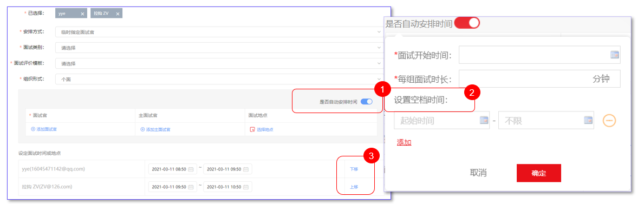Click the location icon beside 选择地点
This screenshot has height=204, width=644.
[252, 129]
